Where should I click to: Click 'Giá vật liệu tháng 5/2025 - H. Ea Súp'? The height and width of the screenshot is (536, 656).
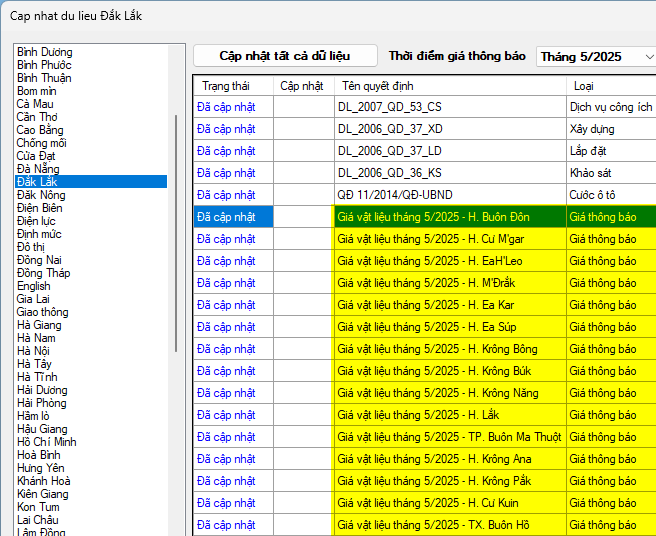(x=450, y=327)
